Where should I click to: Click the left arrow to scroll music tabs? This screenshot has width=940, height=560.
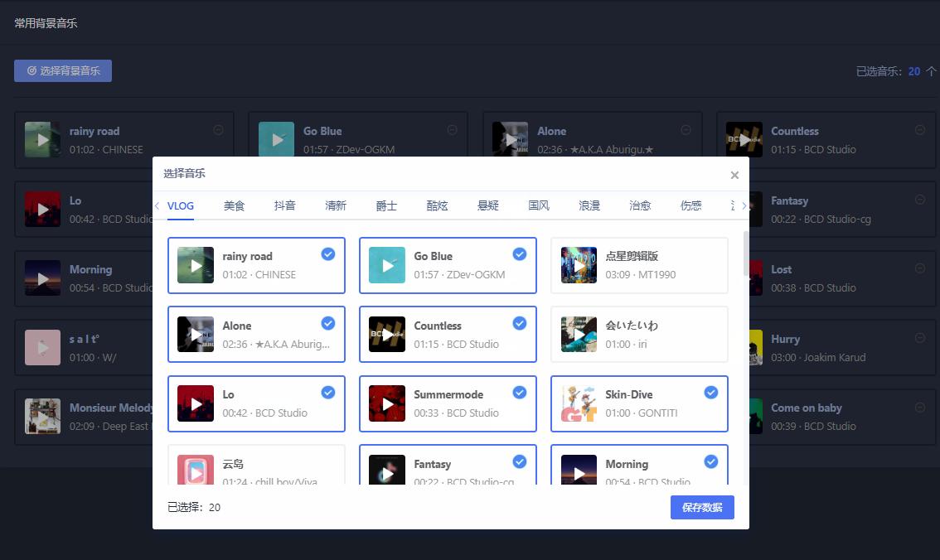click(x=157, y=205)
